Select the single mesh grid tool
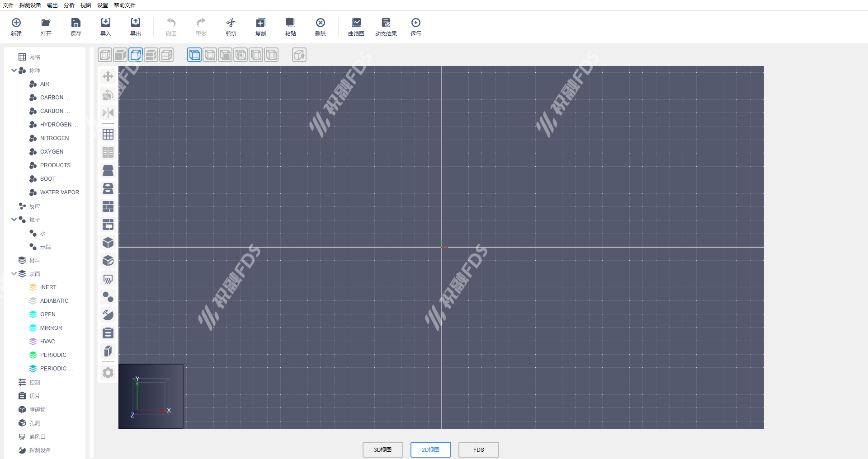Screen dimensions: 868x459 pos(108,134)
